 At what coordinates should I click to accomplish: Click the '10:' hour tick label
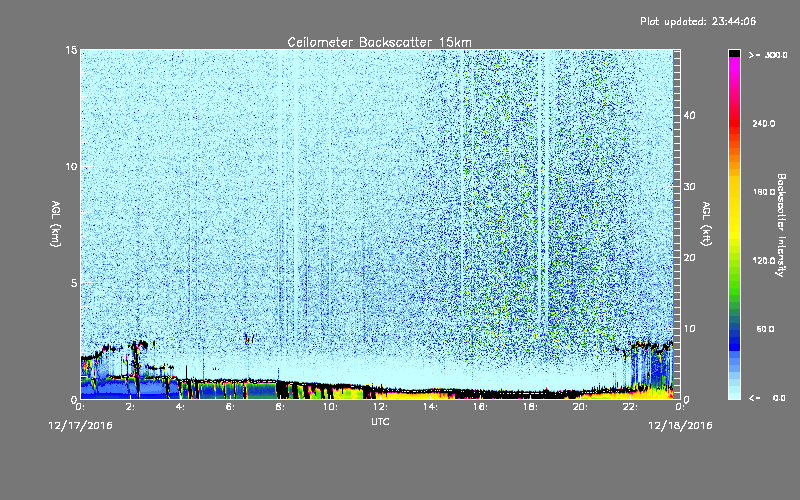point(330,407)
